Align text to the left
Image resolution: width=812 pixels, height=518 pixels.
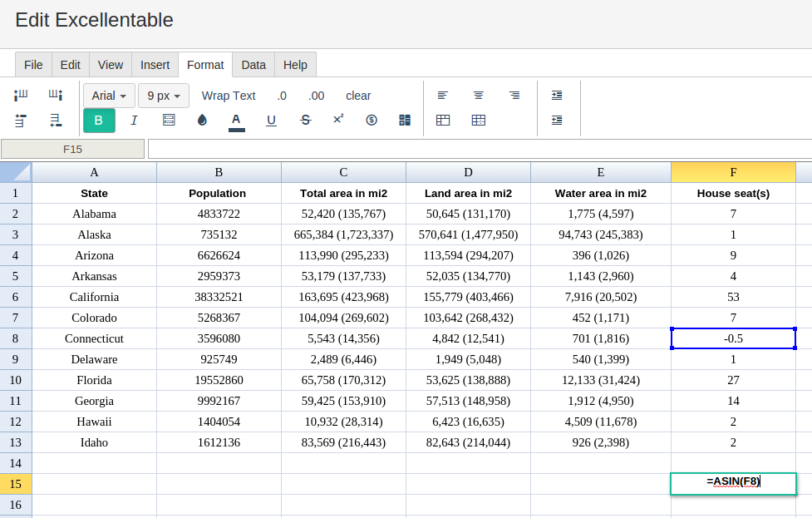point(443,96)
